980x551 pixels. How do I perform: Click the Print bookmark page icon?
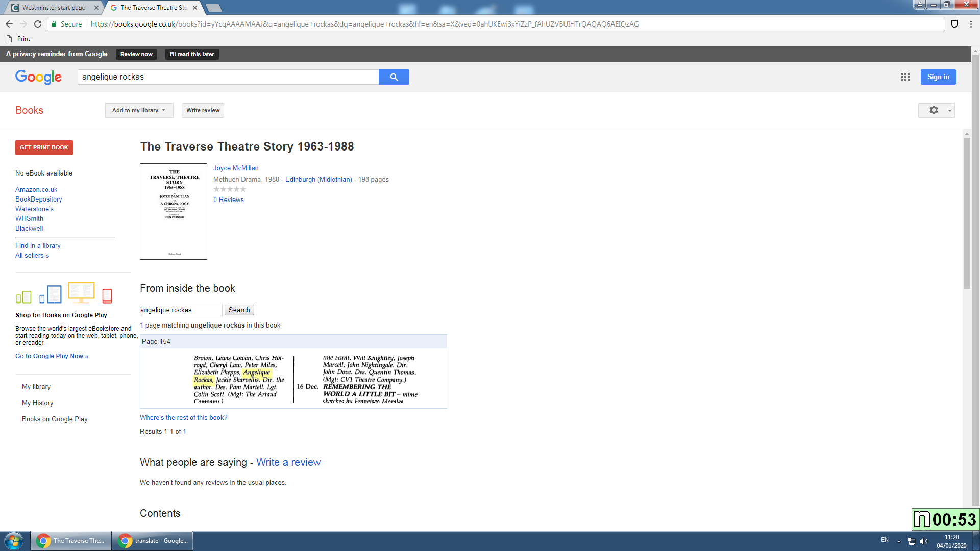click(9, 39)
